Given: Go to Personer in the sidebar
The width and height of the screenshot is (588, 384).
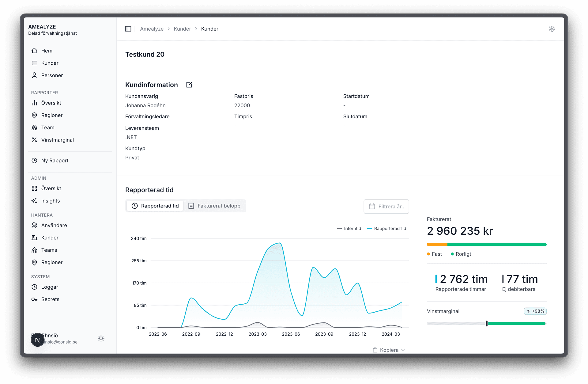Looking at the screenshot, I should 51,75.
